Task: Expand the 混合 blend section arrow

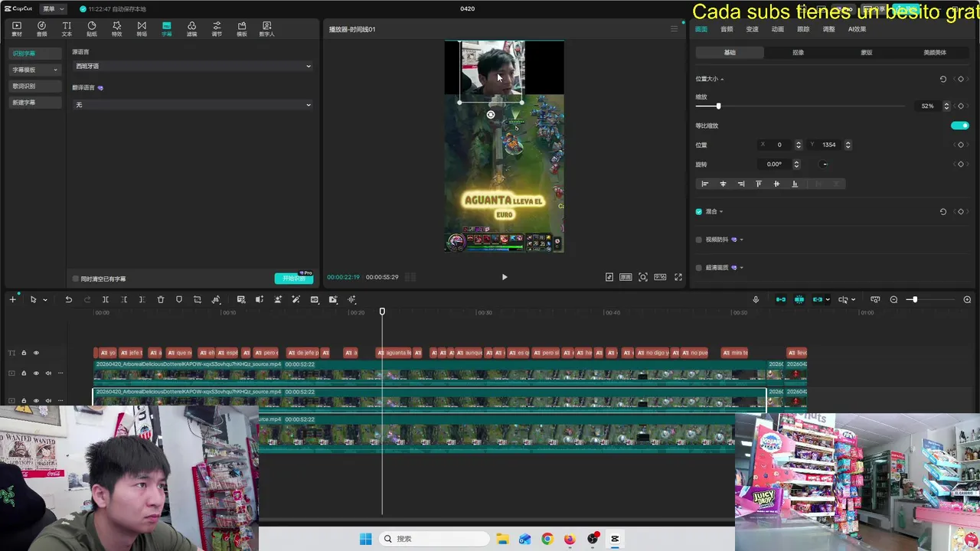Action: tap(720, 211)
